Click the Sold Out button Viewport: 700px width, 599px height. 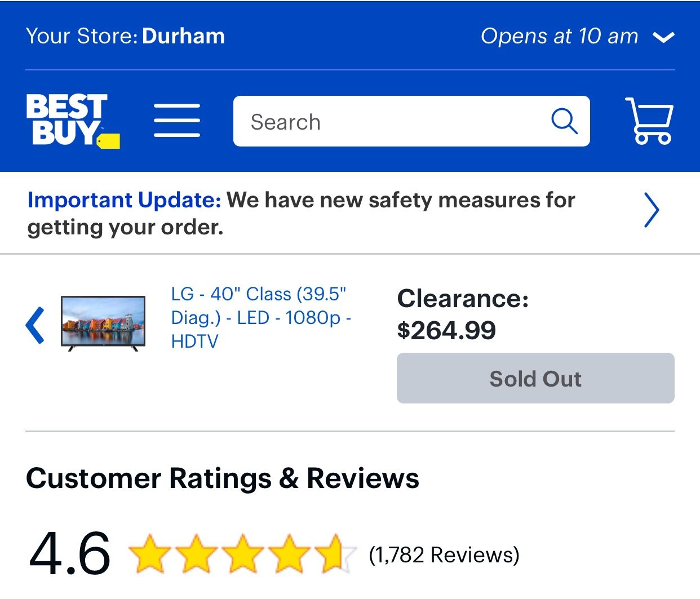click(x=535, y=378)
